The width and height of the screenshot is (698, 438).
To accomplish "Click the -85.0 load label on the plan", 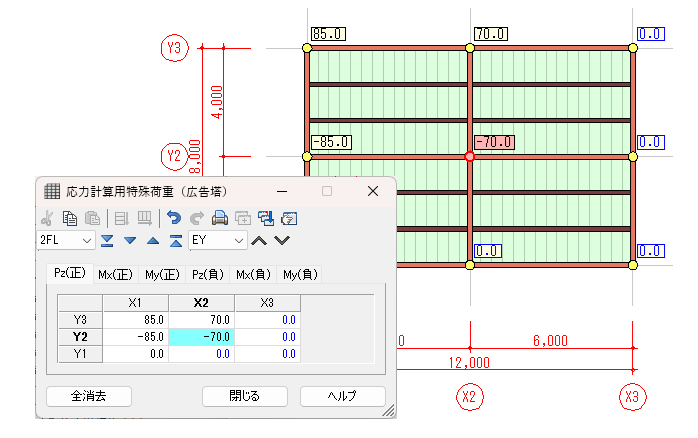I will pos(331,142).
